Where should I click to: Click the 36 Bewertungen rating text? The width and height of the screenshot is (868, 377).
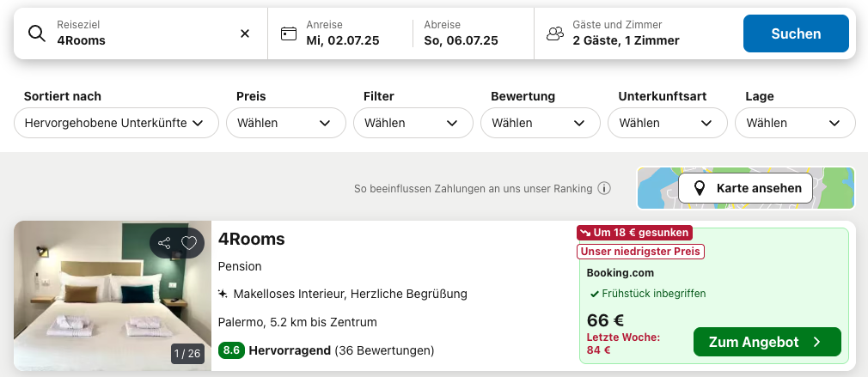click(x=384, y=350)
